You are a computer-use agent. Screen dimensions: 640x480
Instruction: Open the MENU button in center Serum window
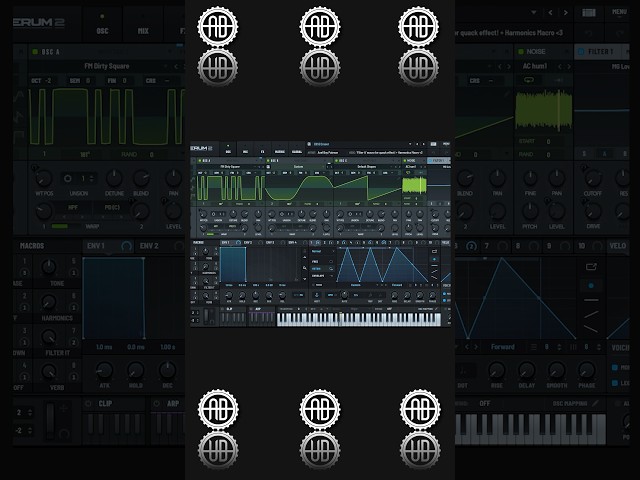pos(446,144)
